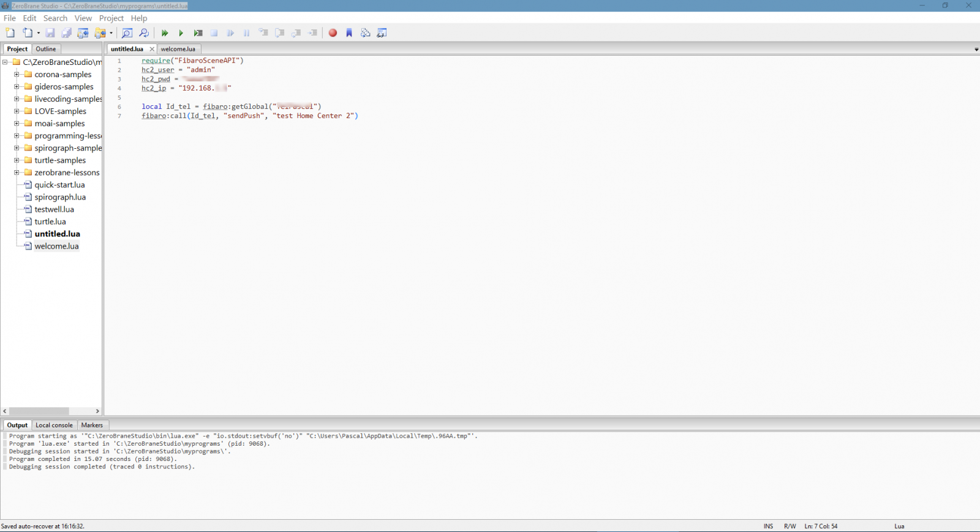
Task: Expand the spirograph-samples folder
Action: (x=17, y=148)
